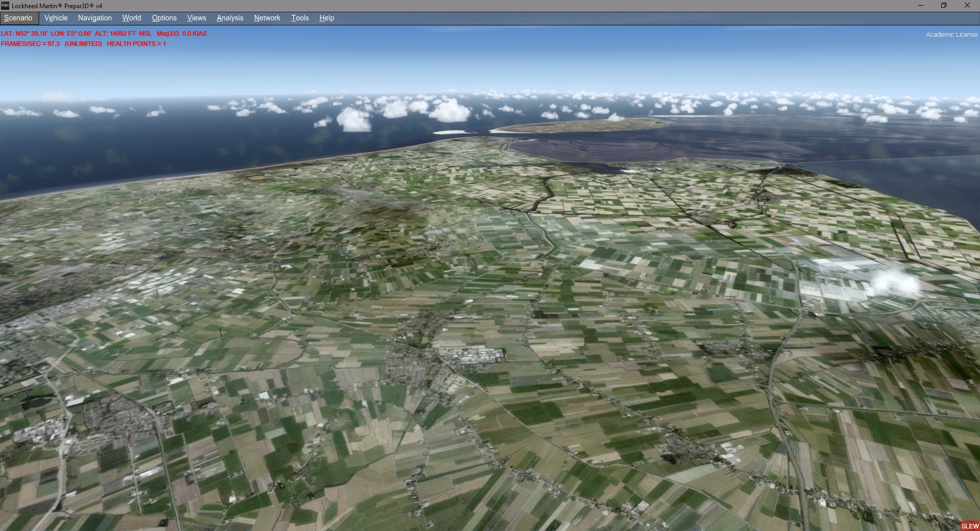
Task: Click the HEALTH POINTS = 1 text
Action: [x=136, y=44]
